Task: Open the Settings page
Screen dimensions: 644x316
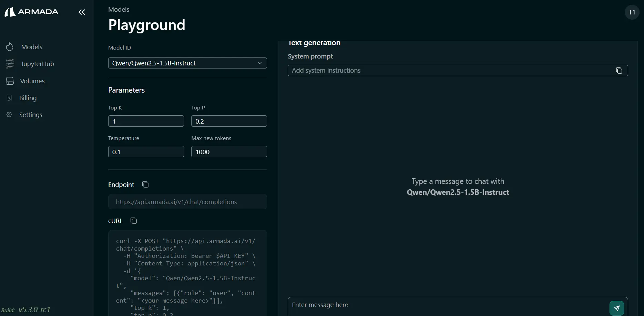Action: (31, 115)
